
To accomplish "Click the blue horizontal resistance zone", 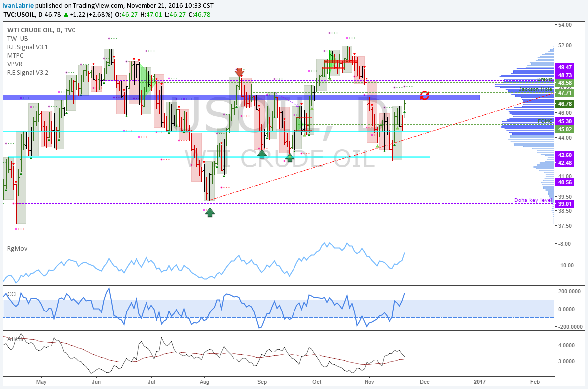I will click(241, 97).
